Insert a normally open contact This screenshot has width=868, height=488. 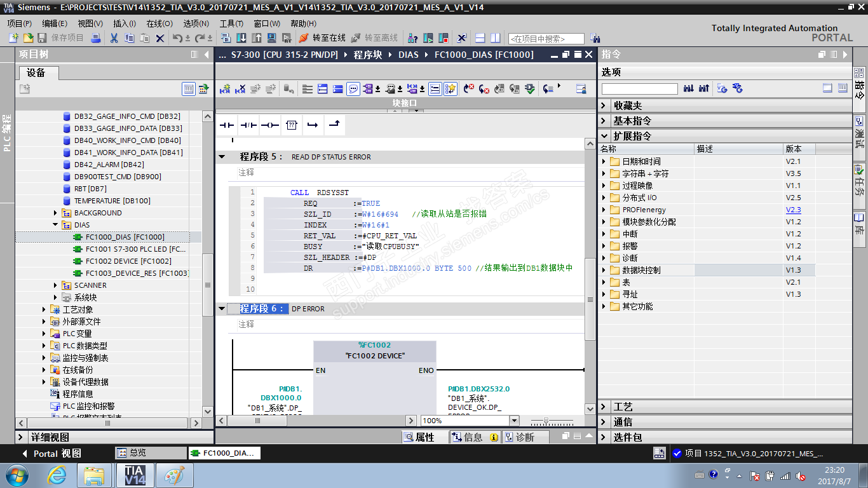[227, 125]
